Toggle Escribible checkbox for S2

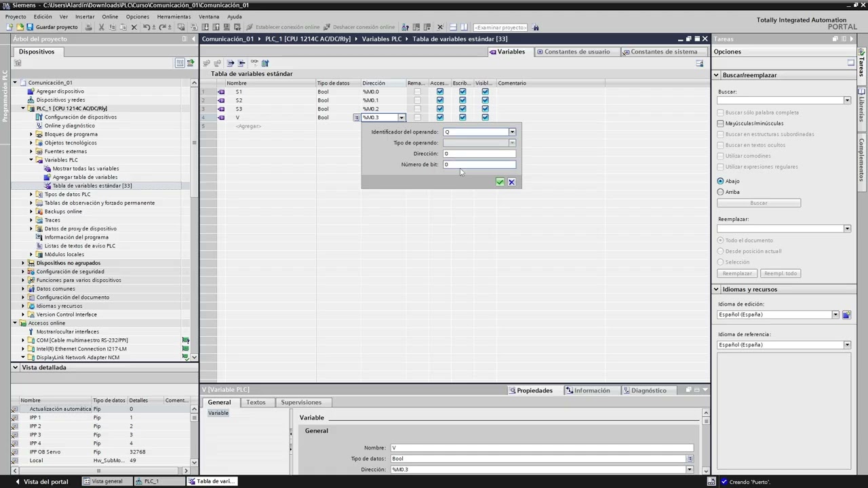[462, 100]
